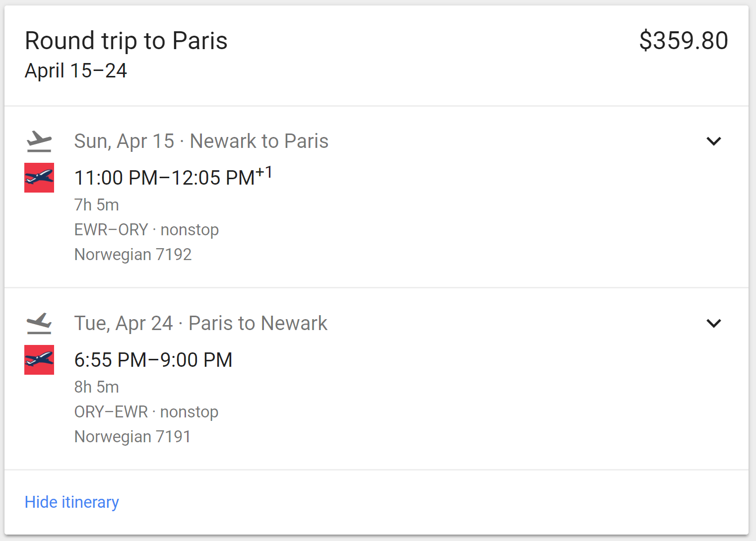This screenshot has height=541, width=756.
Task: Click the 6:55 PM–9:00 PM return time
Action: 153,360
